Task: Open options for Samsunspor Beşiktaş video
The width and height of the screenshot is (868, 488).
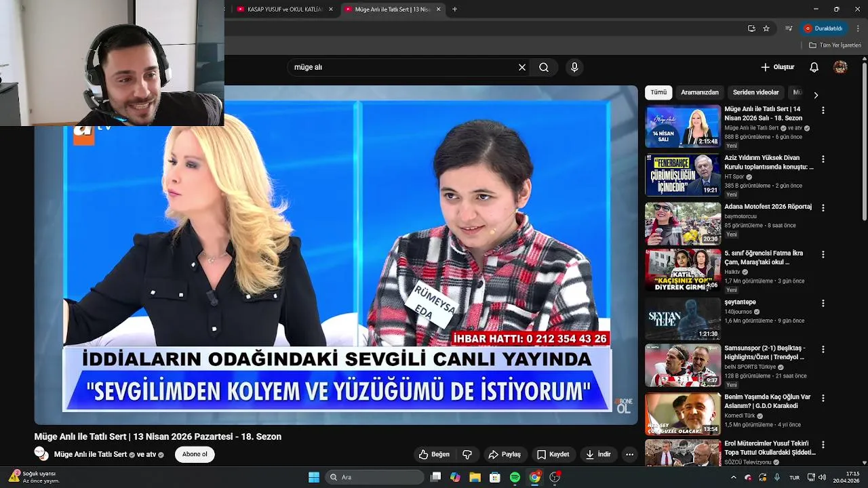Action: point(823,349)
